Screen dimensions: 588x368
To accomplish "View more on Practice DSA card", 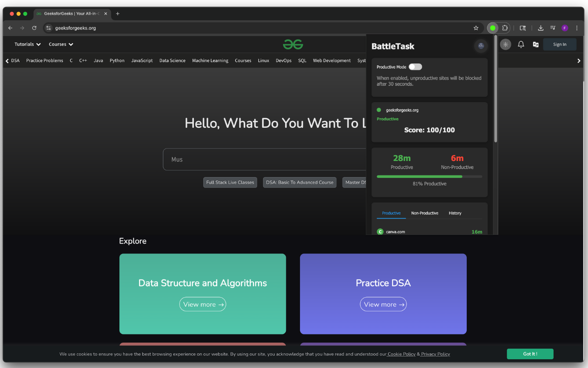I will click(383, 305).
